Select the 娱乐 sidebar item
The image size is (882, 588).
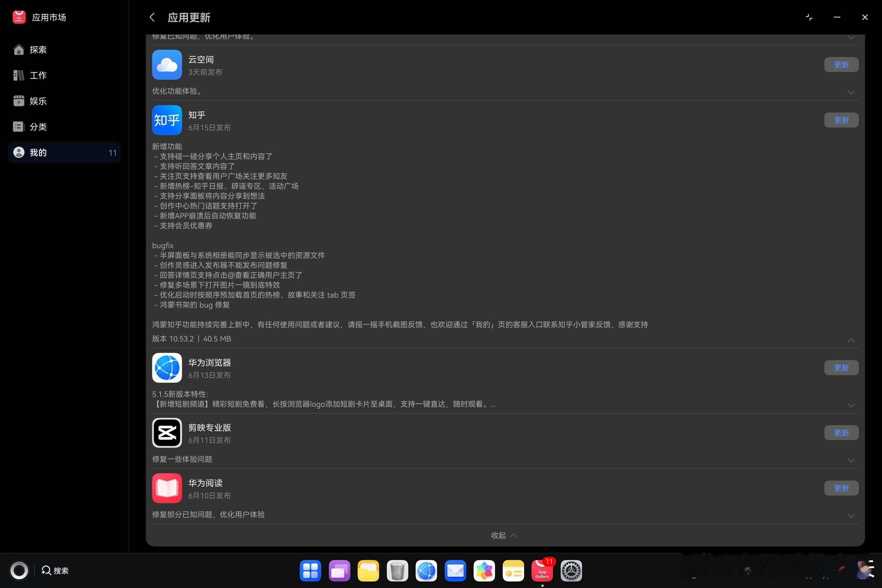pyautogui.click(x=64, y=101)
